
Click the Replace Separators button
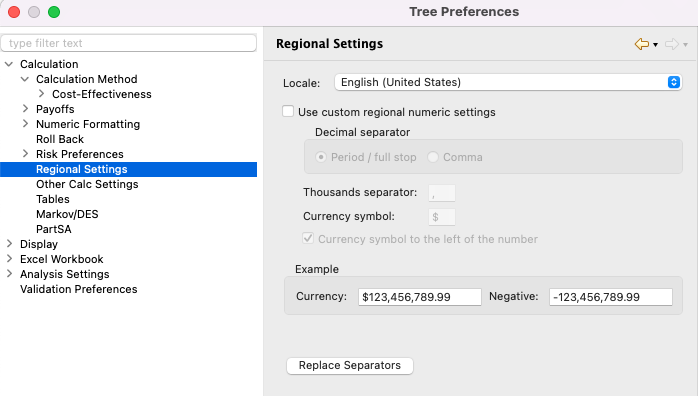click(x=350, y=365)
